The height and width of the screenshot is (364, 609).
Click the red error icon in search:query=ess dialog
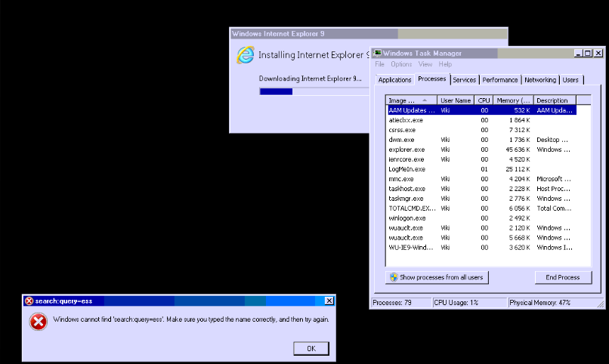tap(38, 322)
